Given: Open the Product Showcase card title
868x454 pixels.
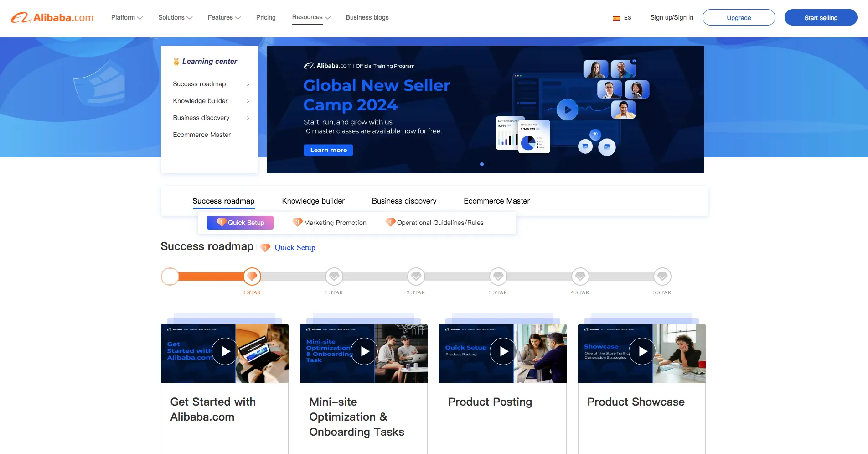Looking at the screenshot, I should (636, 402).
